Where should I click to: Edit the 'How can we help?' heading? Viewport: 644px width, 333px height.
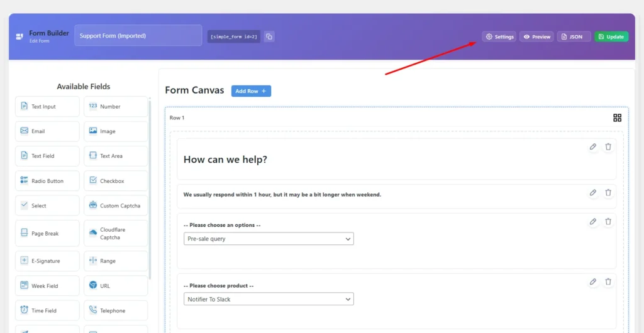pos(592,147)
